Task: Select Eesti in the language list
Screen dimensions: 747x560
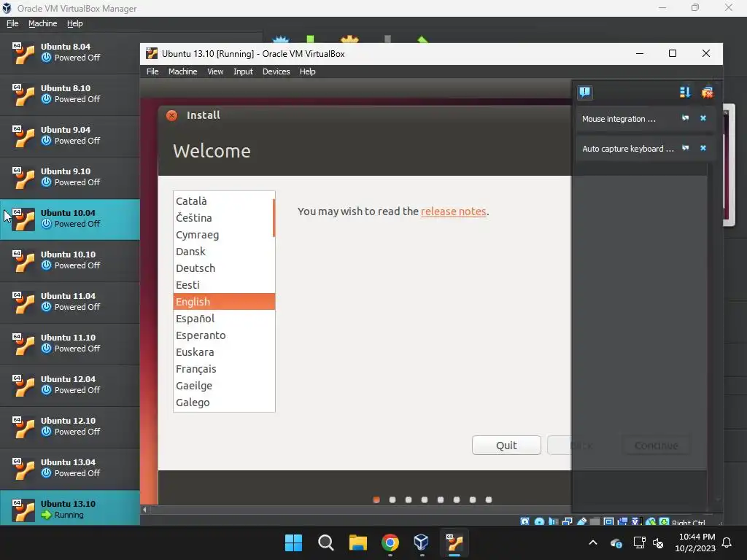Action: (224, 285)
